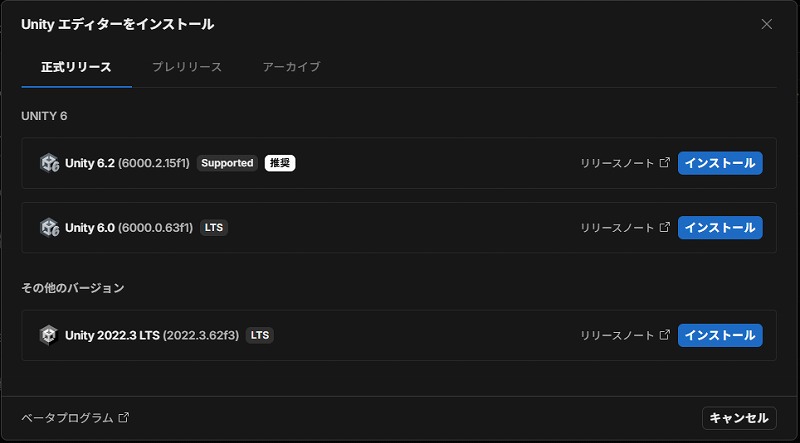The width and height of the screenshot is (800, 443).
Task: Click the Unity 6.2 cube icon
Action: (49, 163)
